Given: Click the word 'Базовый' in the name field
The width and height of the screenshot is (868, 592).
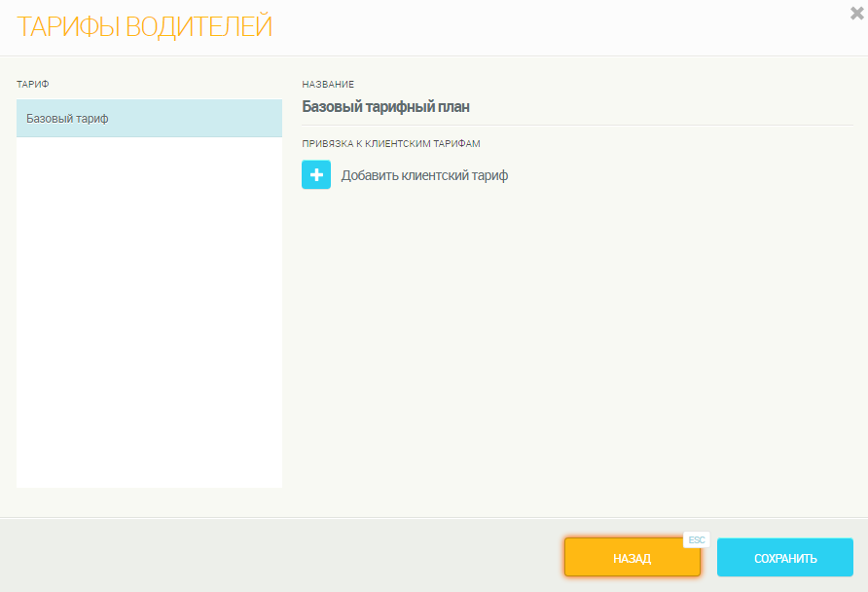Looking at the screenshot, I should pos(330,107).
